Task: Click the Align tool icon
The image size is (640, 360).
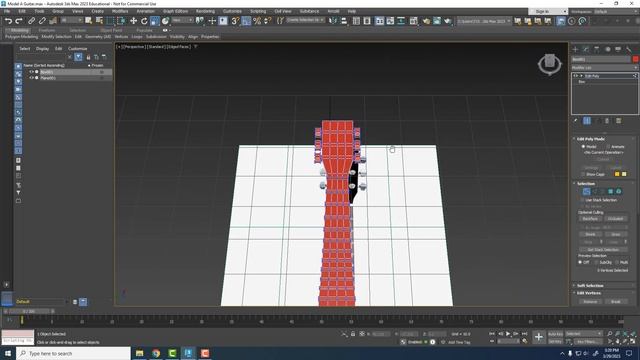Action: pos(344,21)
